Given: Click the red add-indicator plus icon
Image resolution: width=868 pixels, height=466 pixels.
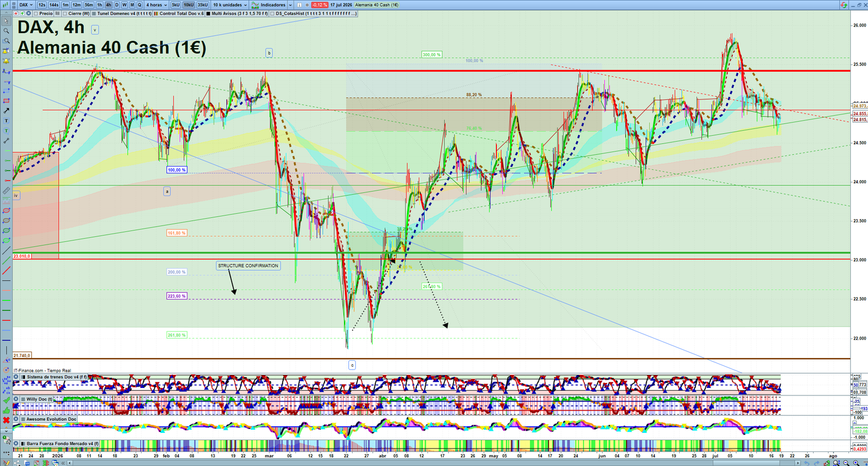Looking at the screenshot, I should click(16, 14).
